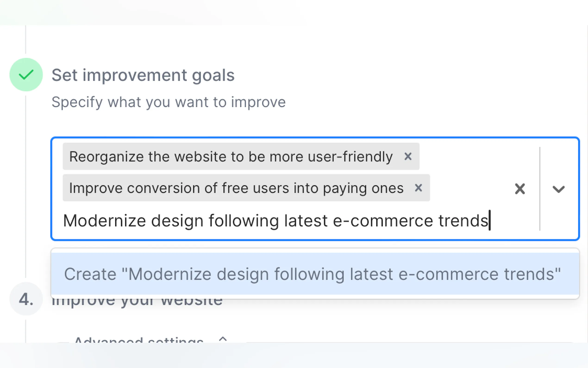Clear all selected improvement goals
Screen dimensions: 588x368
[520, 189]
